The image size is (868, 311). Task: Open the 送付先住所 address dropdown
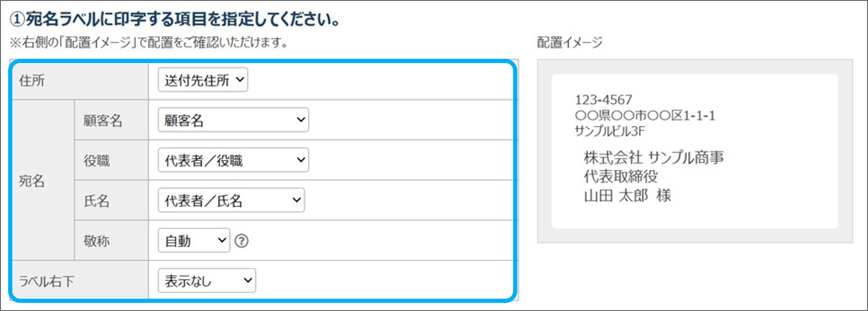pos(203,80)
